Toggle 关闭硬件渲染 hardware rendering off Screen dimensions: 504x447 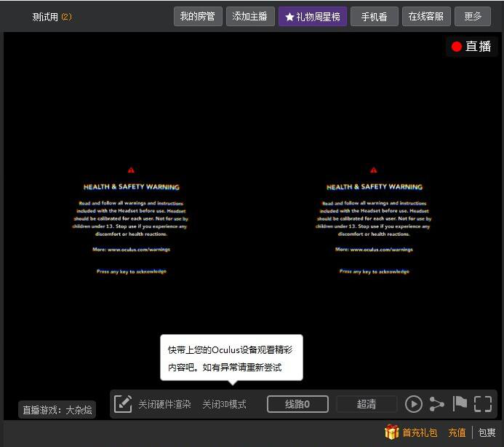click(x=164, y=404)
